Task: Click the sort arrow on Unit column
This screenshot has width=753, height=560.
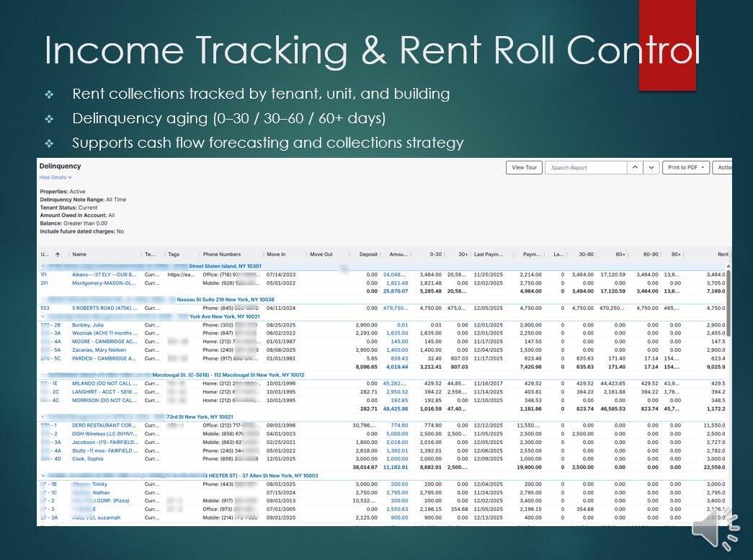Action: point(58,254)
